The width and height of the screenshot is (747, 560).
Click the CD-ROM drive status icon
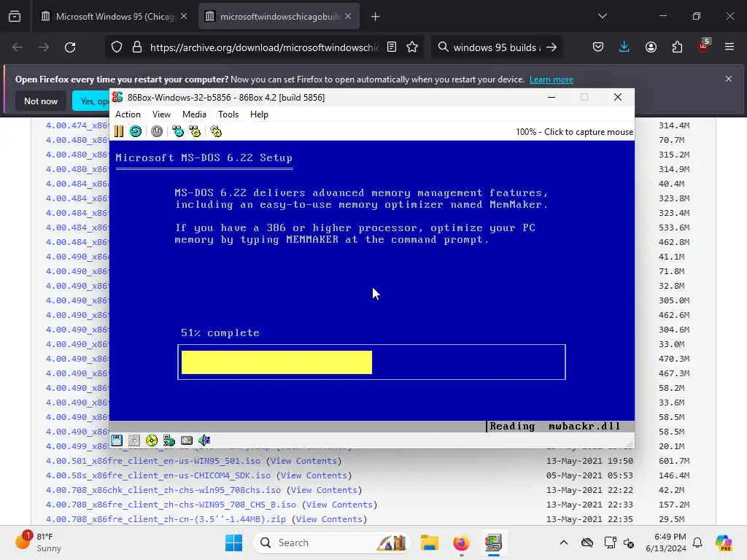point(152,440)
